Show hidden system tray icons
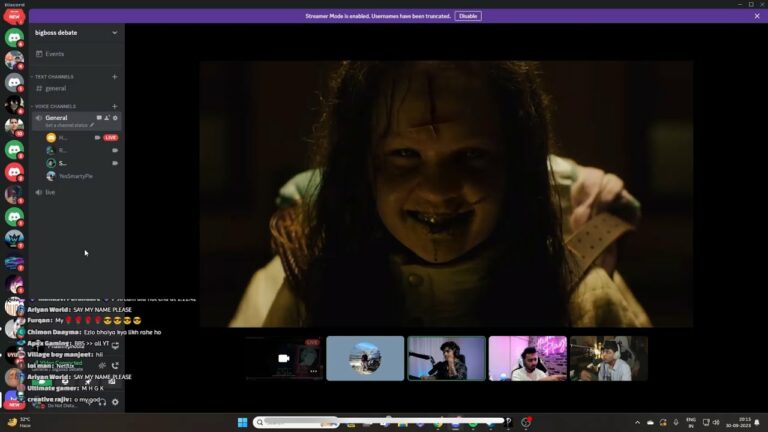 (637, 422)
